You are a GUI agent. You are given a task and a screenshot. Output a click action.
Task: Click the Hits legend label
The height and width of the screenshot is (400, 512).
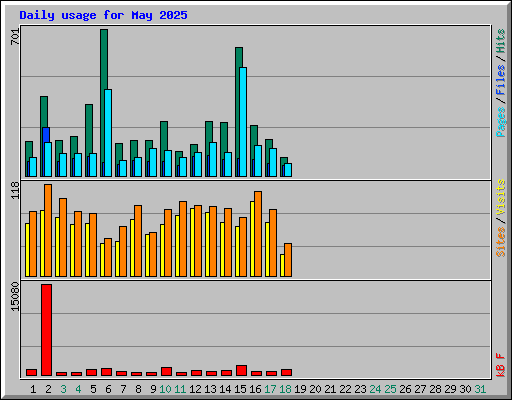click(x=500, y=41)
